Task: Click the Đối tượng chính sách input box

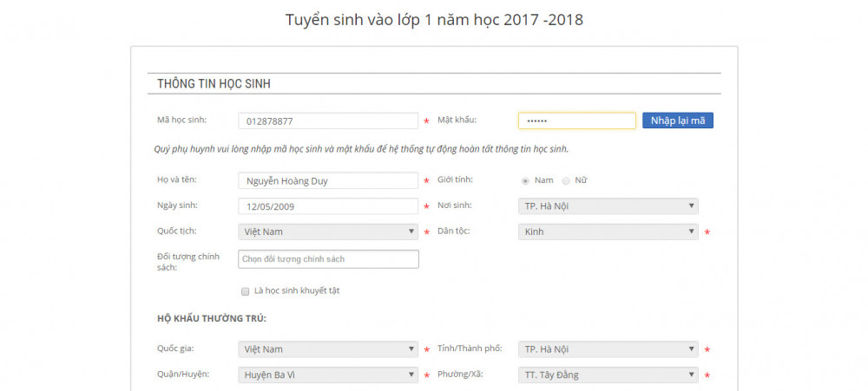Action: point(327,259)
